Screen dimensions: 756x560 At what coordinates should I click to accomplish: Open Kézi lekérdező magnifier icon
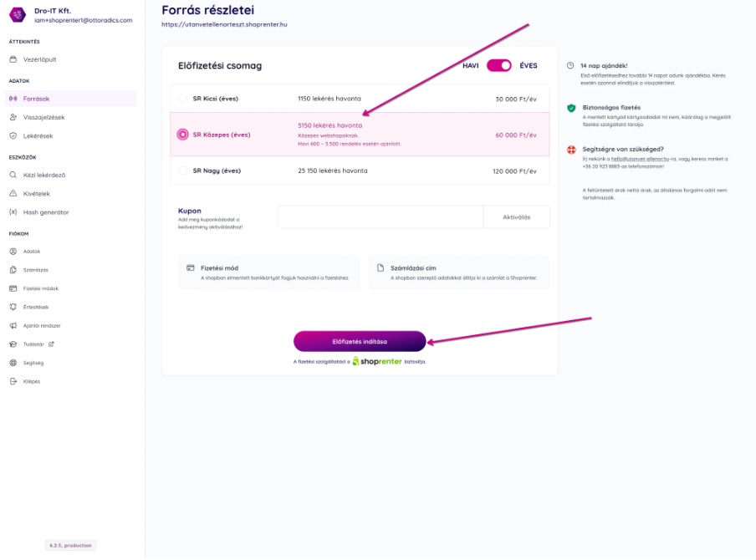pos(13,175)
